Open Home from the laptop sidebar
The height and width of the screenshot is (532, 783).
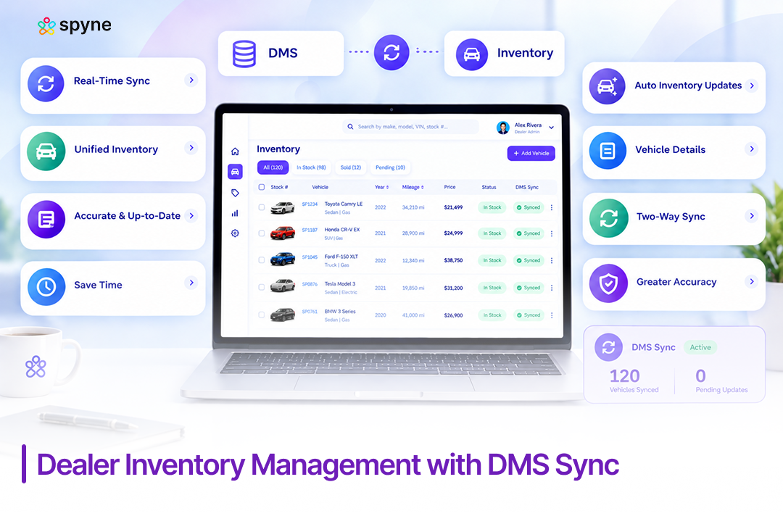pos(235,151)
